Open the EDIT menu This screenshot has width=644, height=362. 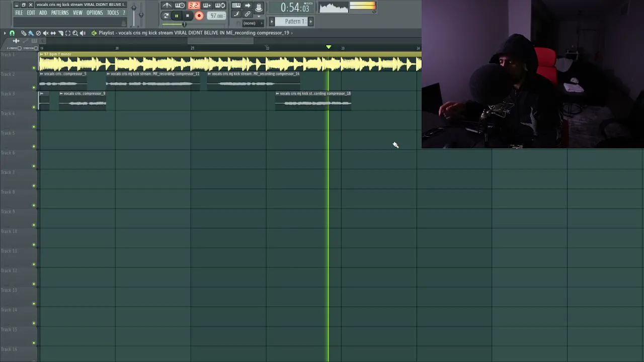(31, 13)
